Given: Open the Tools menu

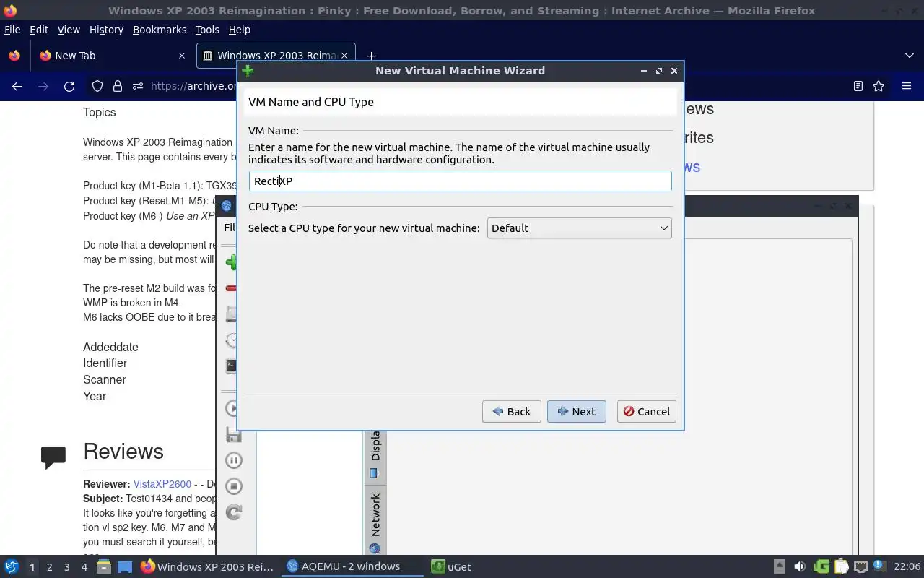Looking at the screenshot, I should click(207, 30).
